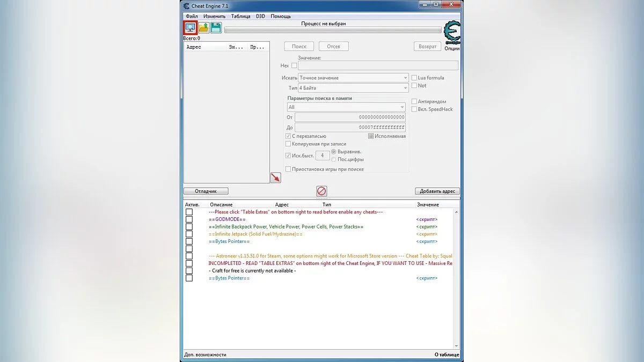
Task: Select the Пос.цифры radio button
Action: [x=334, y=159]
